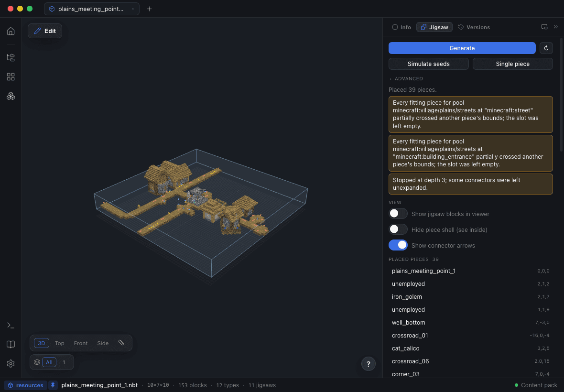Open the blocks cube sidebar icon

coord(11,96)
